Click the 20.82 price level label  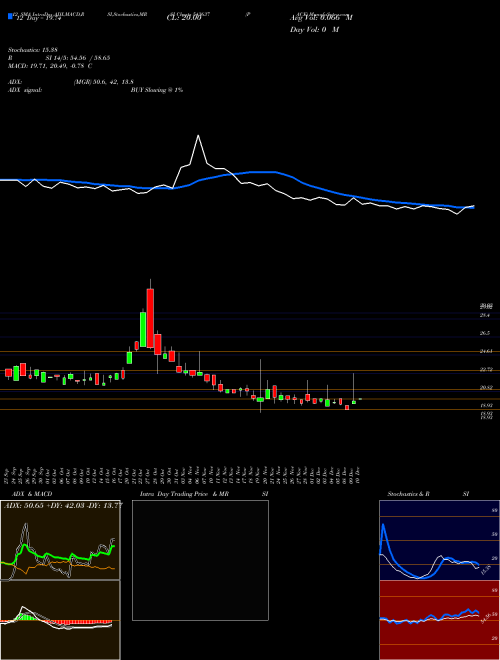[x=486, y=388]
